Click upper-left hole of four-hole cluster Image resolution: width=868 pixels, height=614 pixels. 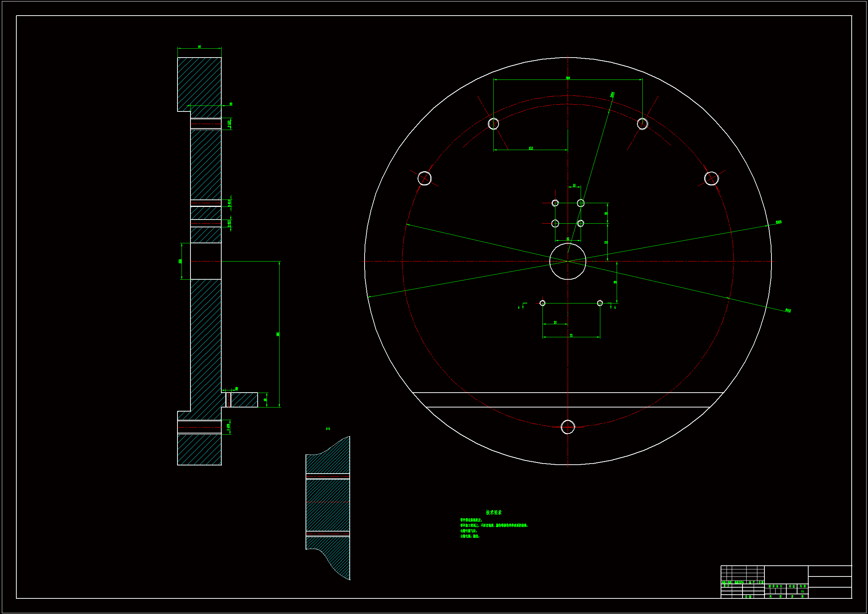point(555,203)
